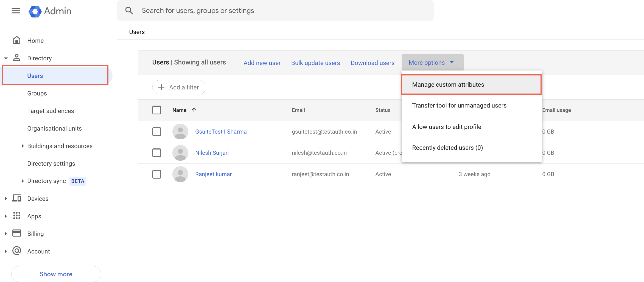Click the Add a filter button
The width and height of the screenshot is (644, 282).
(x=179, y=87)
